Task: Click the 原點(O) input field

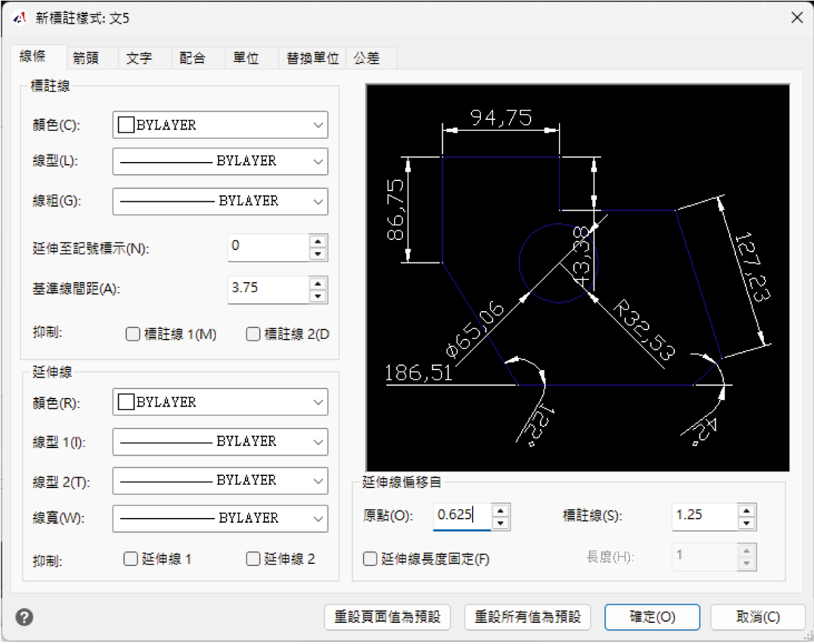Action: tap(462, 516)
